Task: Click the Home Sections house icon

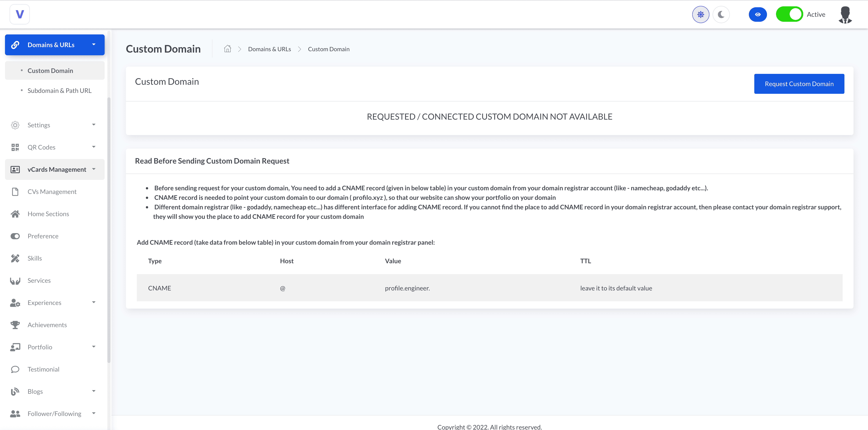Action: click(15, 214)
